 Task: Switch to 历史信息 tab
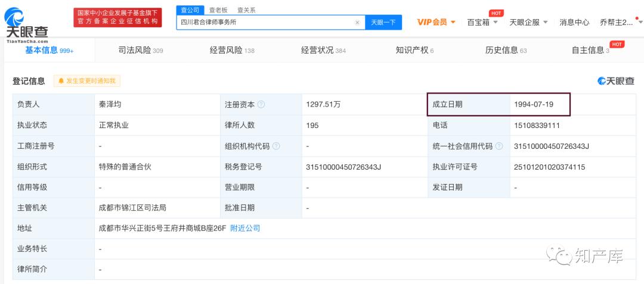pyautogui.click(x=506, y=51)
